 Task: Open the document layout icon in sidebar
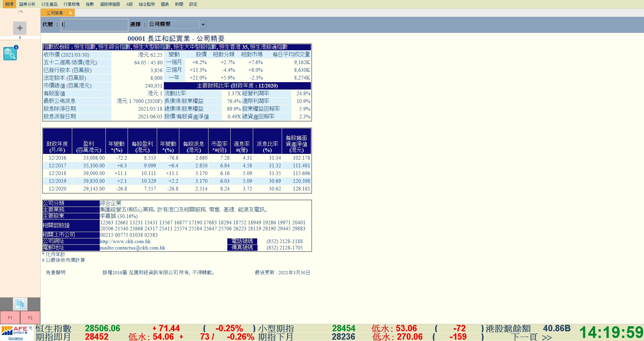point(20,304)
